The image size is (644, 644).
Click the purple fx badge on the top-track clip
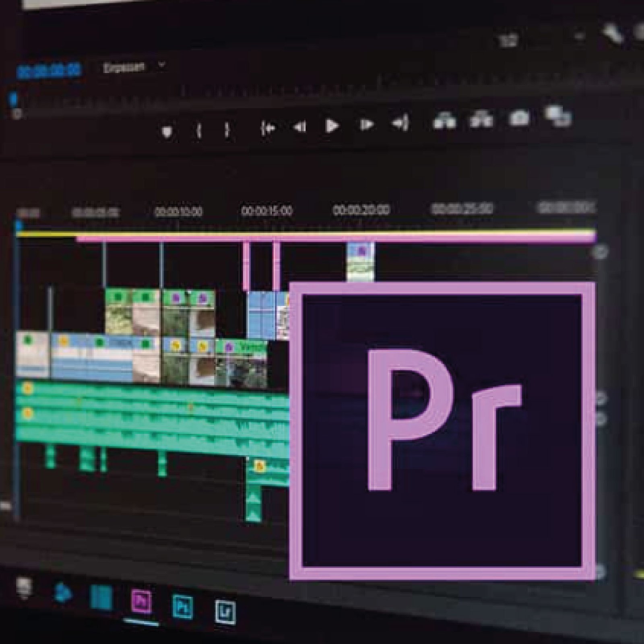pyautogui.click(x=362, y=251)
